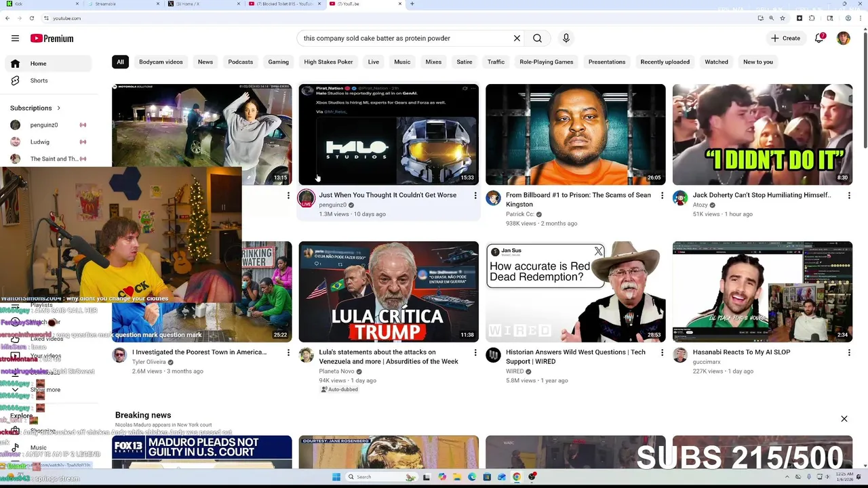Filter by Bodycam videos chip
Image resolution: width=868 pixels, height=488 pixels.
coord(161,62)
